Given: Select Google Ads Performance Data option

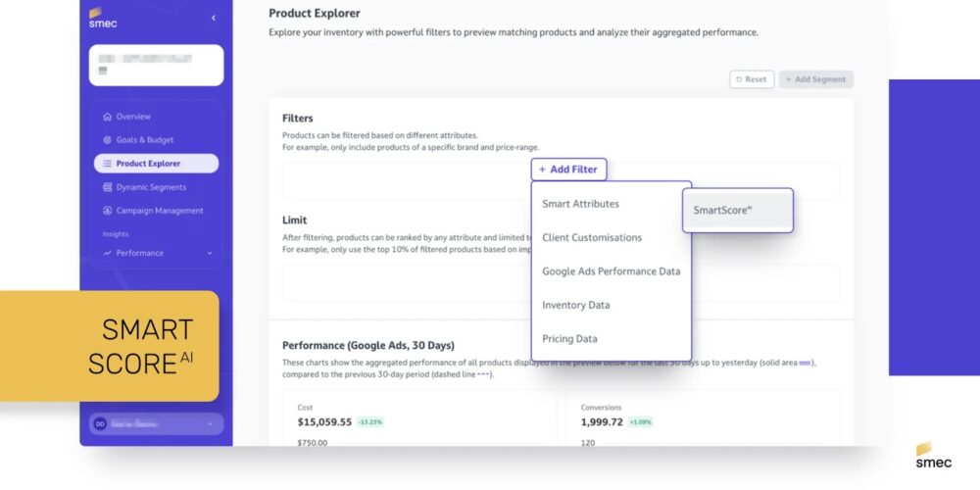Looking at the screenshot, I should tap(612, 271).
